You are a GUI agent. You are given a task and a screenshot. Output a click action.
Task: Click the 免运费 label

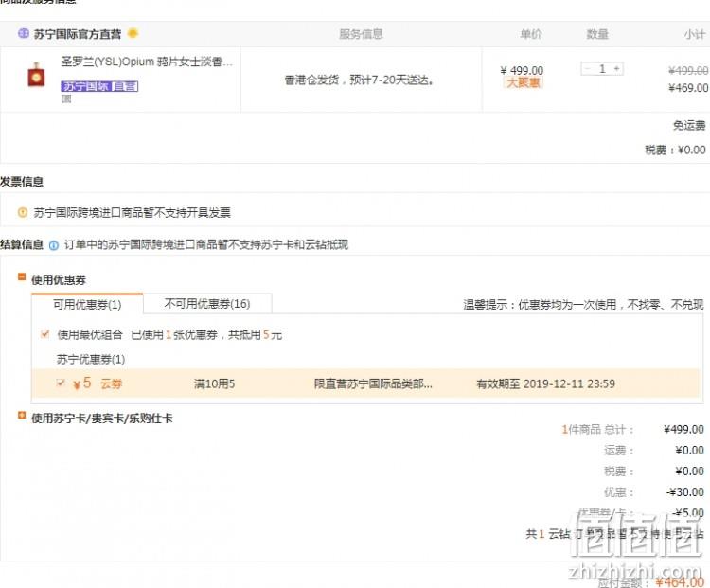689,126
